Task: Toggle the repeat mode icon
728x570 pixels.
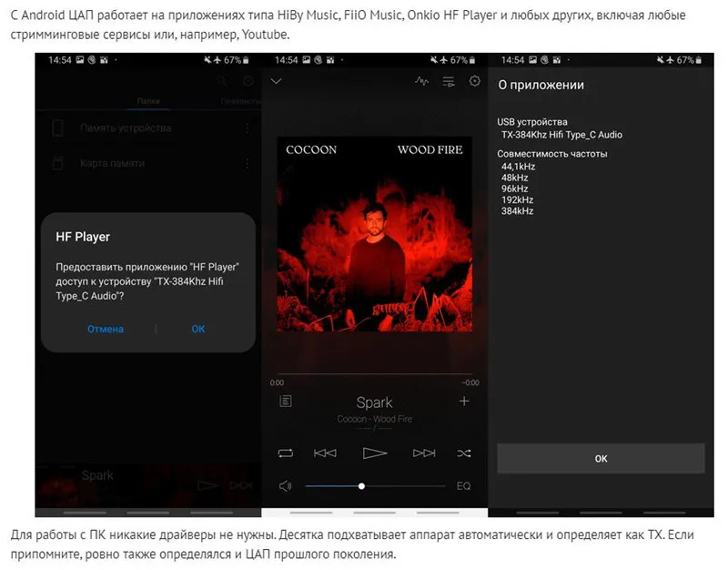Action: tap(286, 453)
